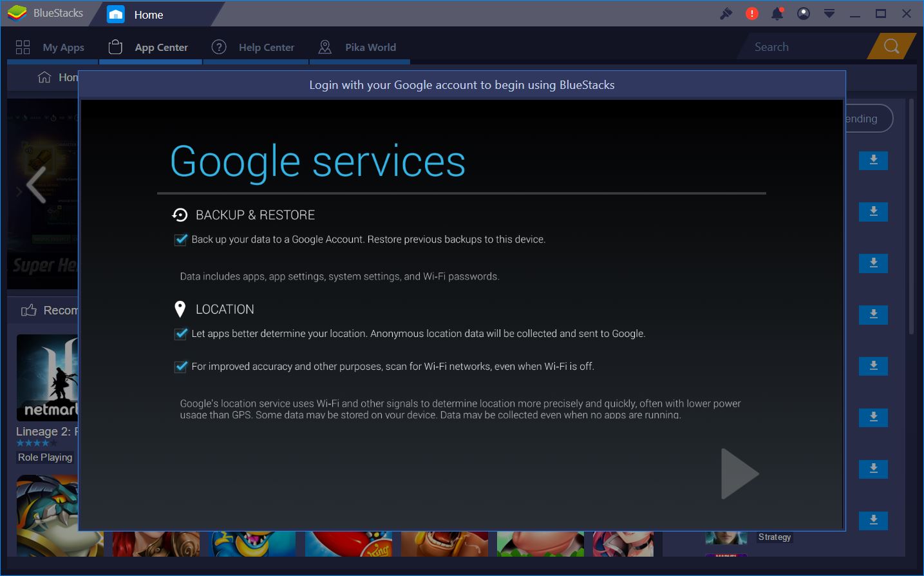
Task: Open the dropdown triangle in title bar
Action: click(x=829, y=13)
